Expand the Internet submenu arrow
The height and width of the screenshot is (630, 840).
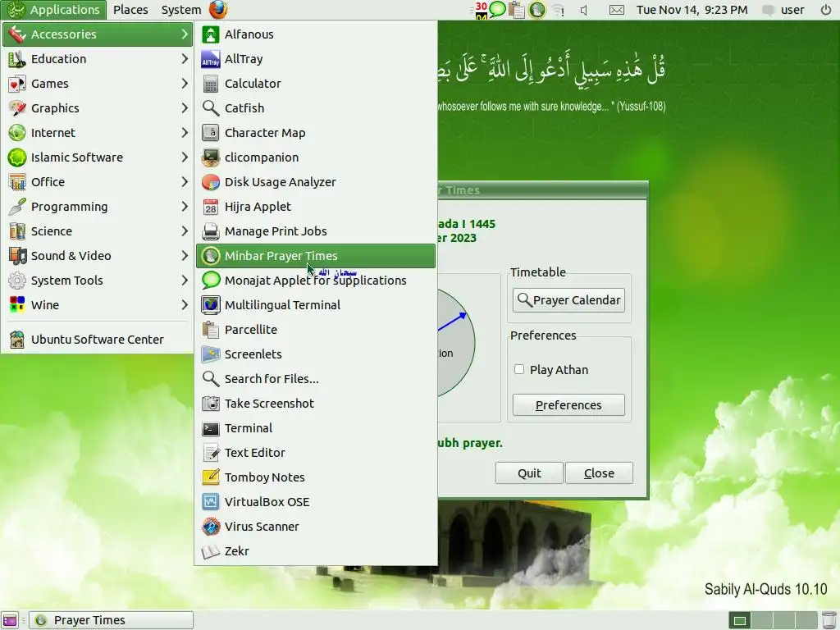point(185,133)
